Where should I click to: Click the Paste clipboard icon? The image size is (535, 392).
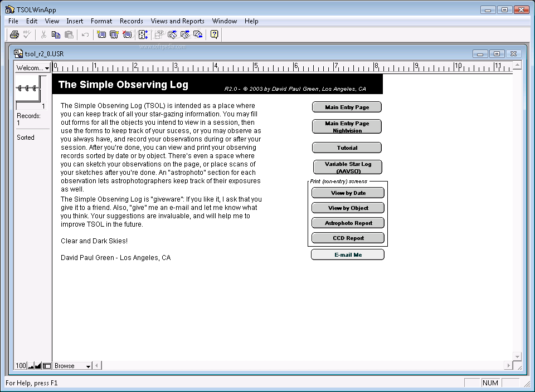69,35
